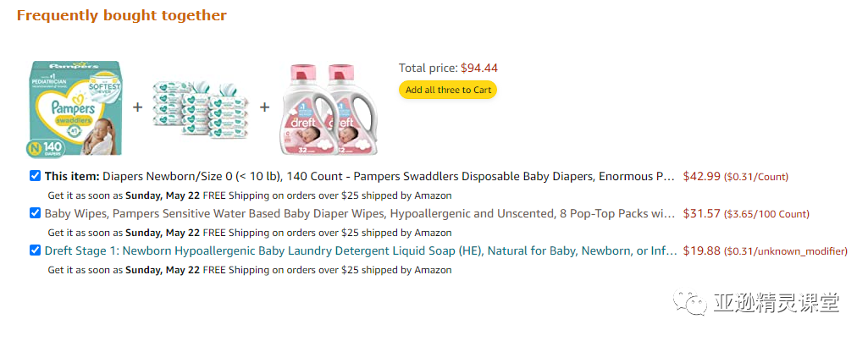
Task: Open the Baby Wipes Pampers Sensitive link
Action: (x=360, y=213)
